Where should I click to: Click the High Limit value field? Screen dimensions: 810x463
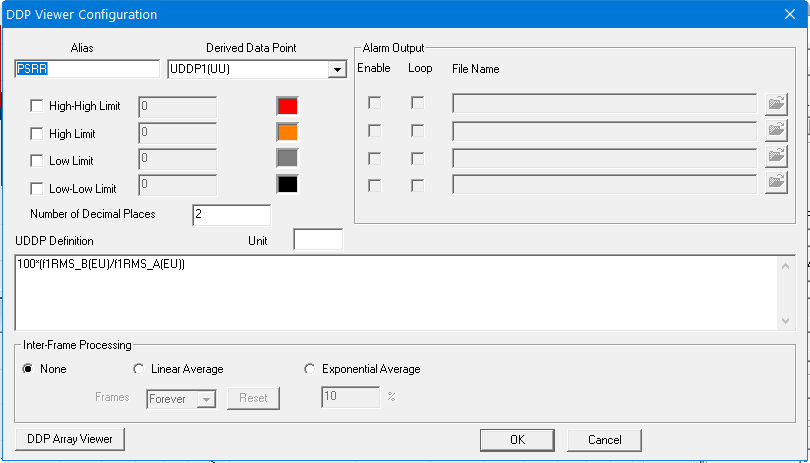[178, 133]
